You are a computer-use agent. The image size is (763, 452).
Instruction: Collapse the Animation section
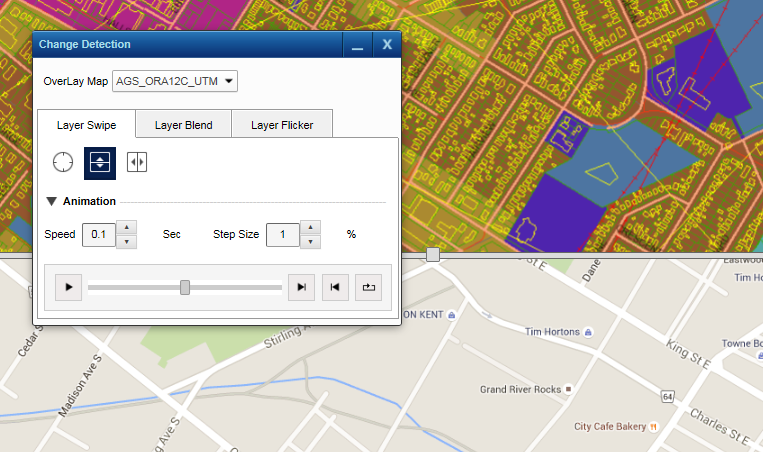51,202
